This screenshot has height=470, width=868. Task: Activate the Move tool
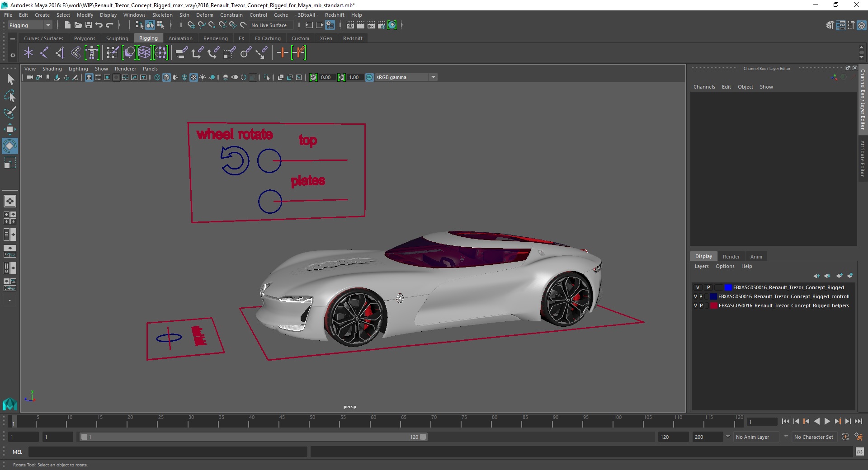pyautogui.click(x=10, y=129)
